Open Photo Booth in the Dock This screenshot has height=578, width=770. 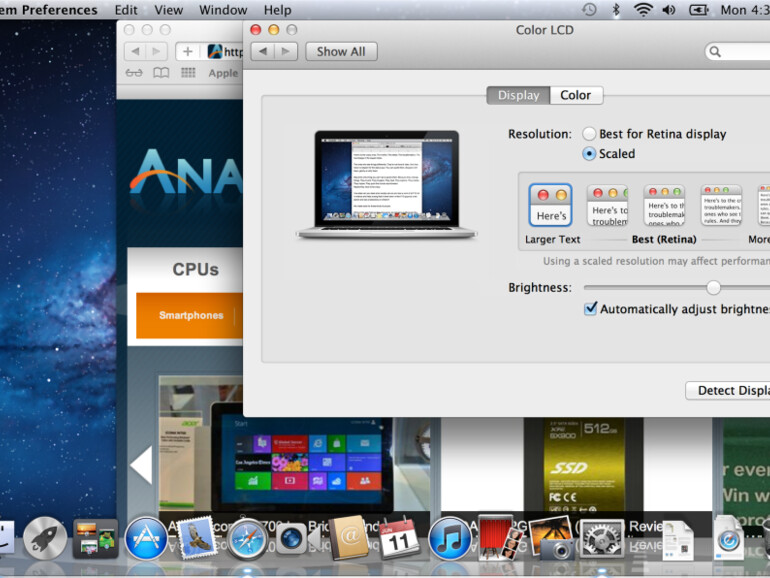tap(500, 538)
